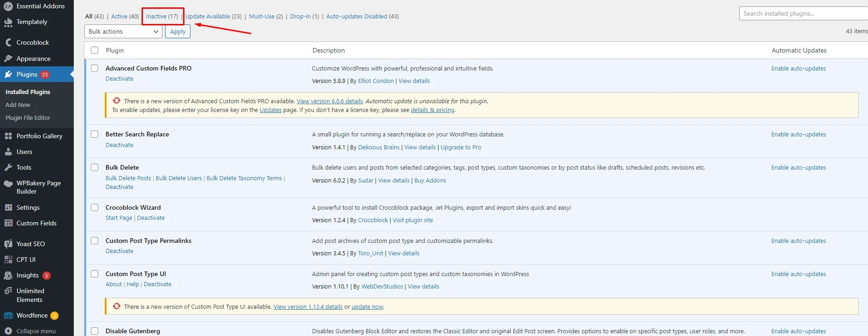The image size is (868, 336).
Task: Click the Plugins update count badge 23
Action: [45, 75]
